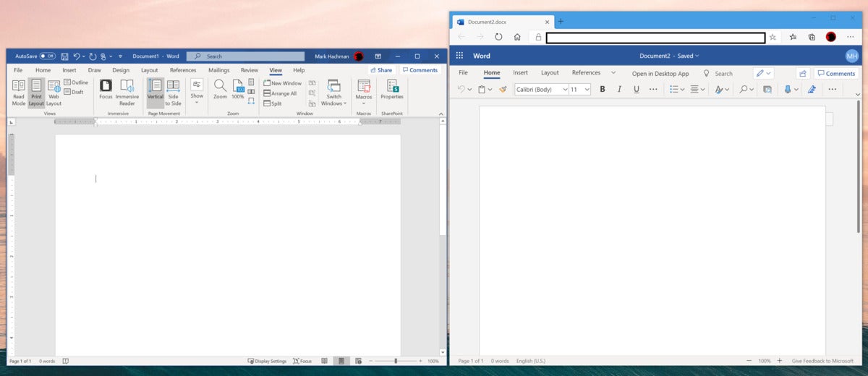This screenshot has width=868, height=376.
Task: Open a new browser tab with plus
Action: (x=561, y=21)
